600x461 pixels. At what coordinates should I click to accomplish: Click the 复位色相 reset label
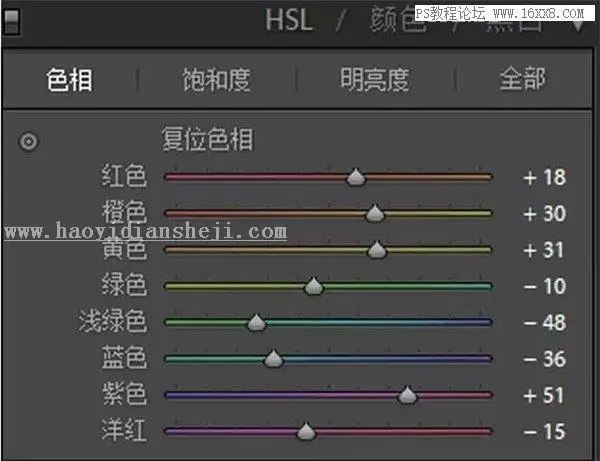pos(207,139)
